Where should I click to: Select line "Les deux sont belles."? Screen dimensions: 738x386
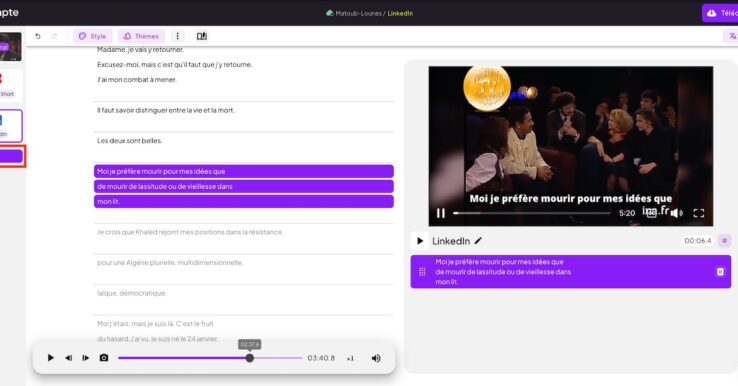click(x=129, y=141)
